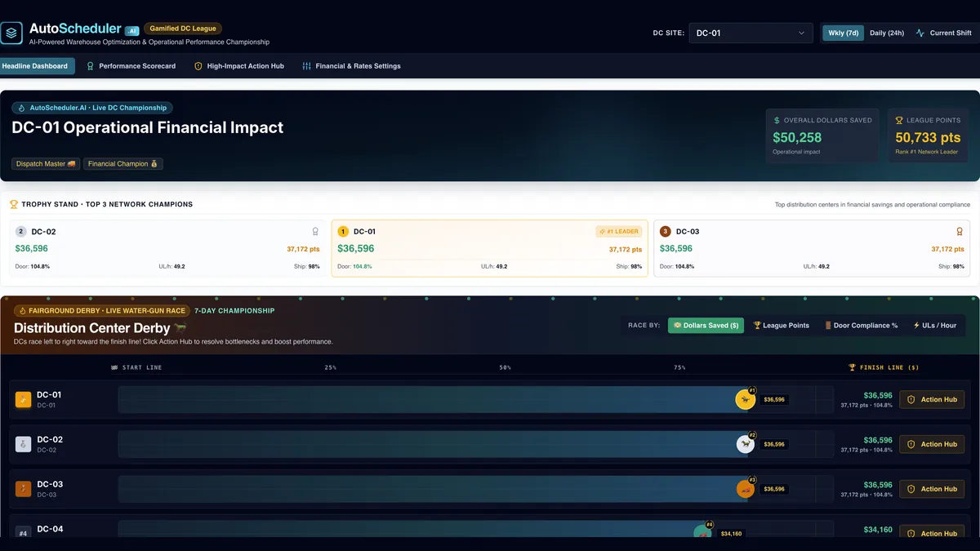Click the bronze medal icon on DC-03 card
The image size is (980, 551).
click(x=960, y=231)
